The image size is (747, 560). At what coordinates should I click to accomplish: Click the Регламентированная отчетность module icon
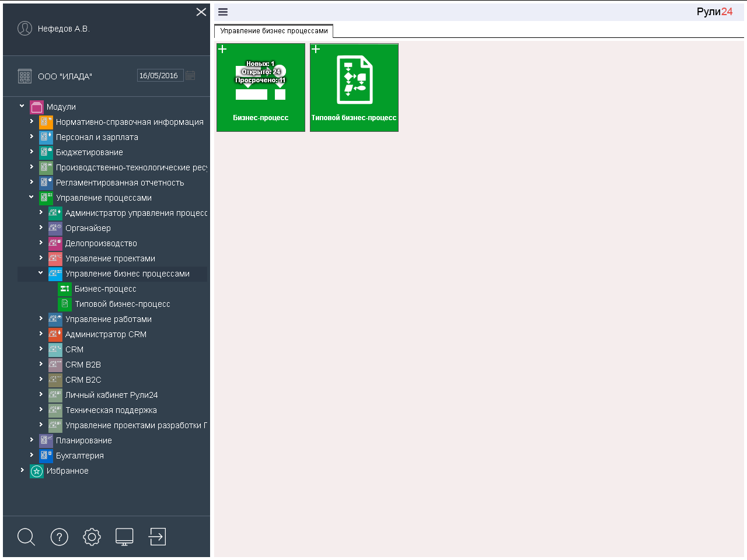pos(46,183)
